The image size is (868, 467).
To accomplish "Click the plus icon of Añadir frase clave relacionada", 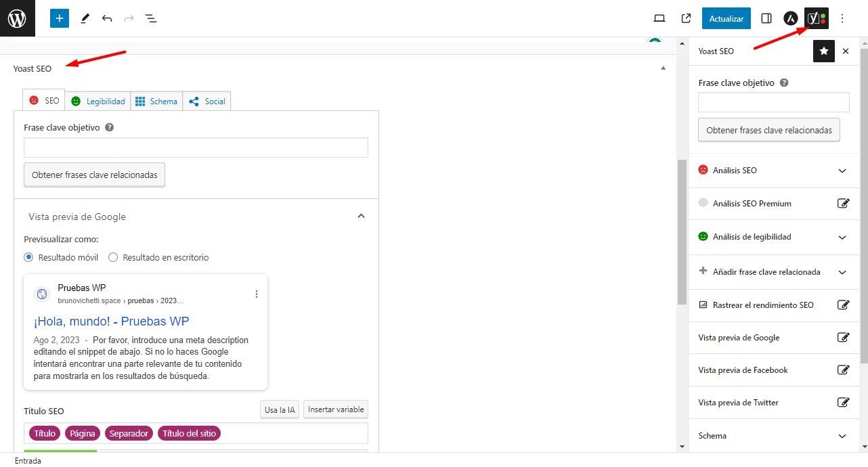I will [x=703, y=271].
